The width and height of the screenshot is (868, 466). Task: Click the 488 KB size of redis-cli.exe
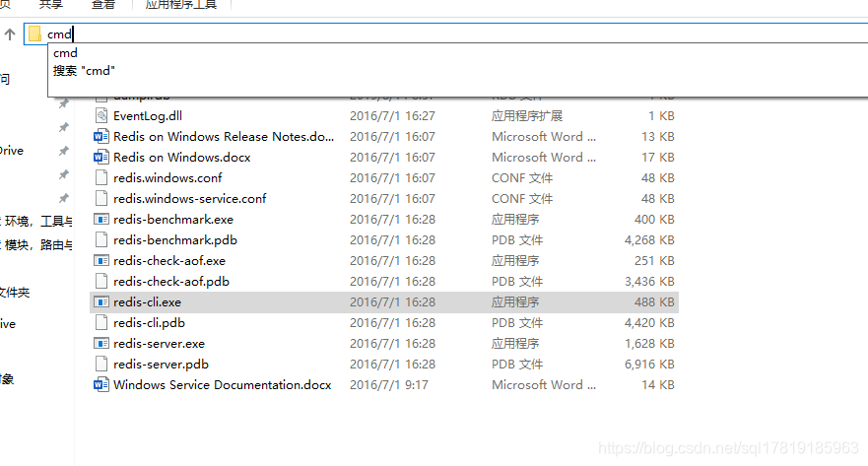pyautogui.click(x=655, y=302)
